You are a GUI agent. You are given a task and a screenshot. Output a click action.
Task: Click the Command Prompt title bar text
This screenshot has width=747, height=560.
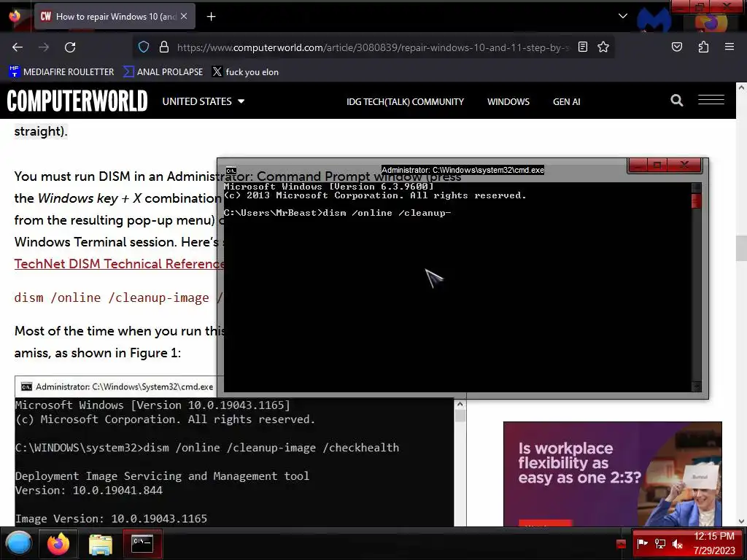point(462,170)
